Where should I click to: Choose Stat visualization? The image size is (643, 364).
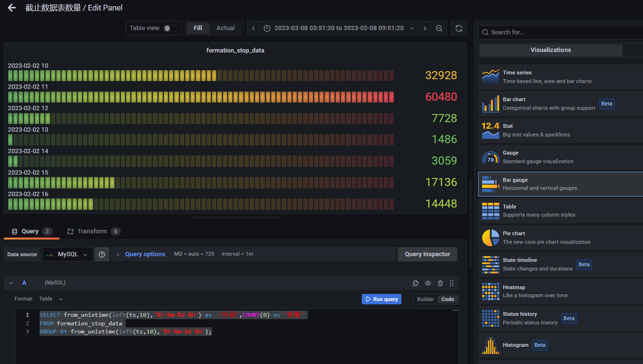[x=561, y=130]
